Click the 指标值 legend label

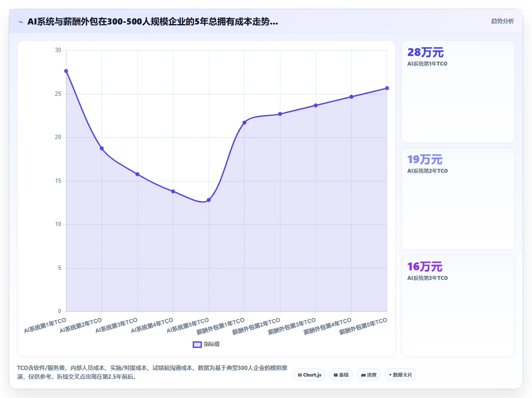point(212,344)
